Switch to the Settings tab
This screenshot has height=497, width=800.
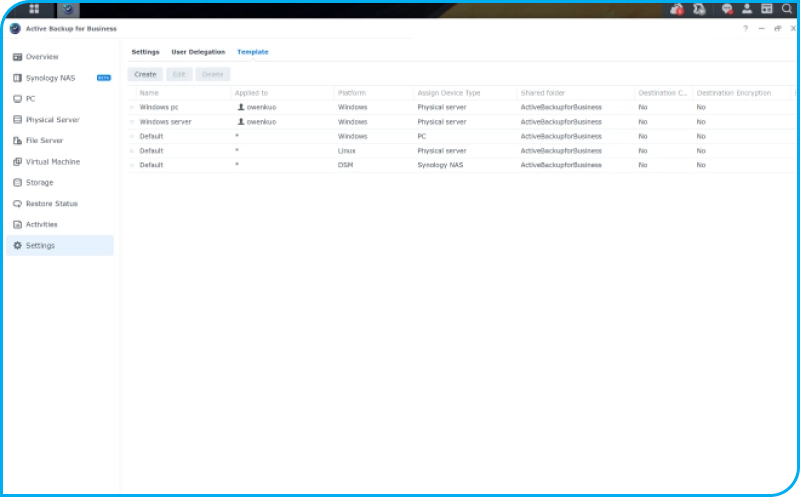pos(145,52)
